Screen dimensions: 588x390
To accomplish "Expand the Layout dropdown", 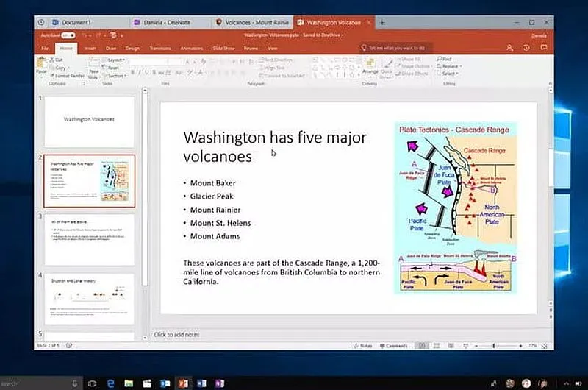I will coord(114,60).
